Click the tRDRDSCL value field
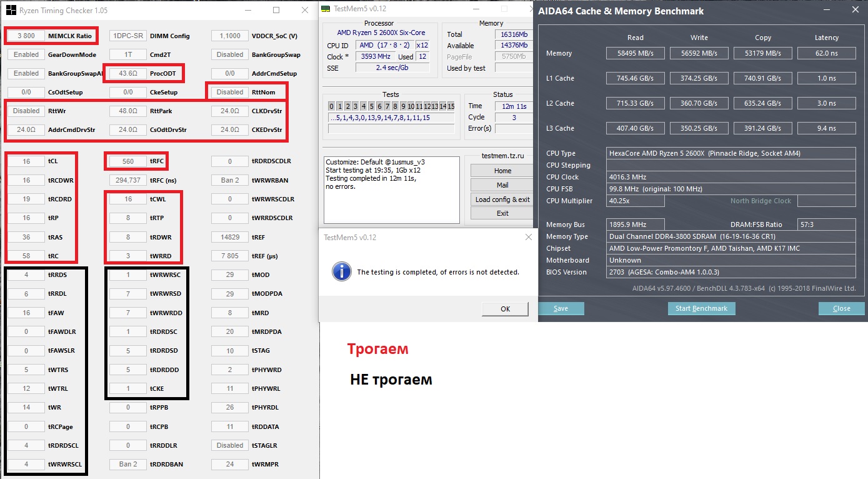The height and width of the screenshot is (479, 868). (26, 445)
